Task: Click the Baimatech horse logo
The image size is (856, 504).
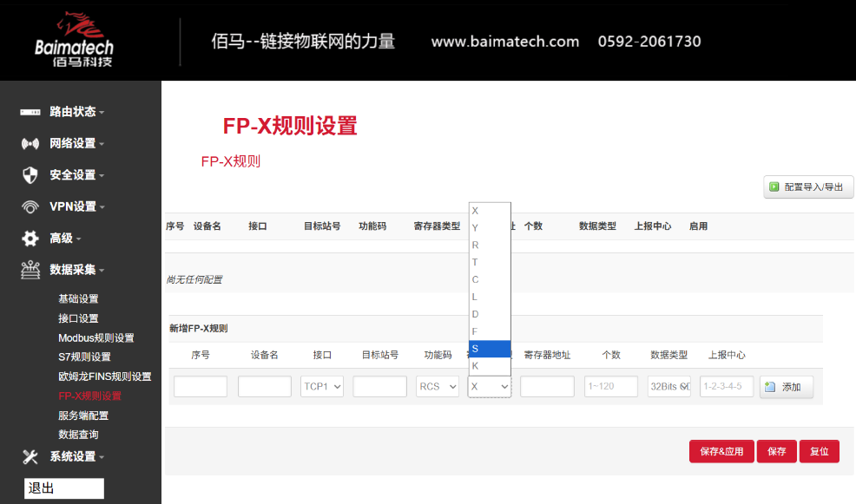Action: click(75, 39)
